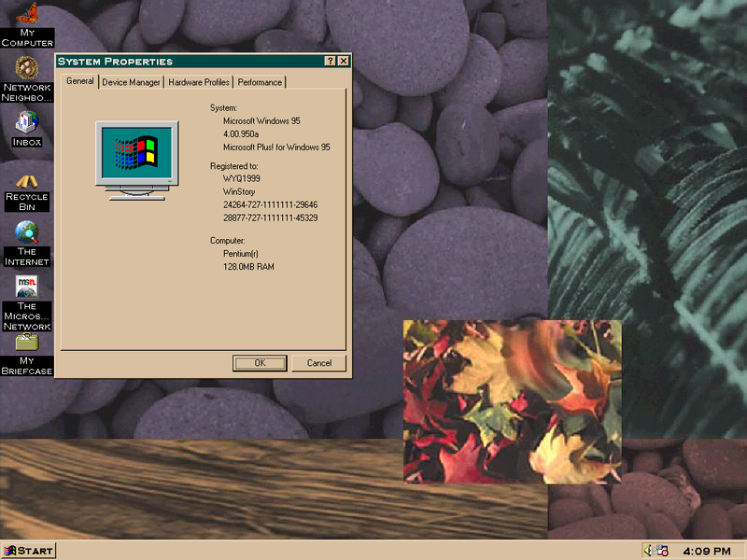Screen dimensions: 747x560
Task: Click the 4:09 PM clock
Action: point(707,550)
